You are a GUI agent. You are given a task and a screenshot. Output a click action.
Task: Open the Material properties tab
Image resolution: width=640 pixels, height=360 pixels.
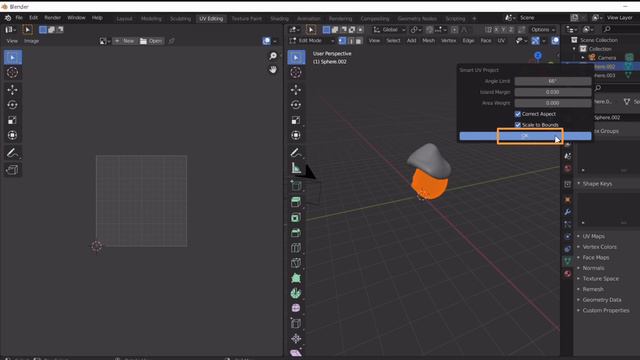[567, 273]
